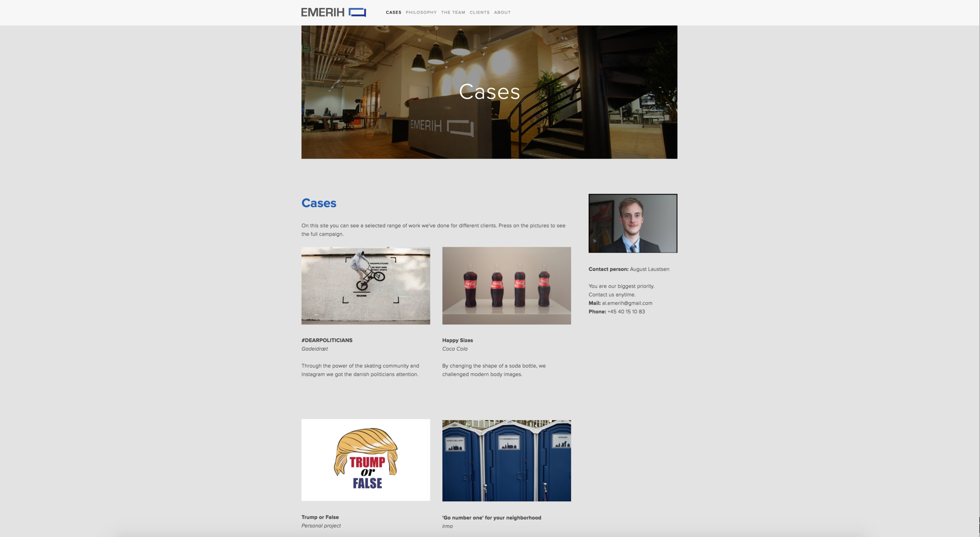Open the Coca Cola bottles thumbnail
Viewport: 980px width, 537px height.
coord(506,286)
